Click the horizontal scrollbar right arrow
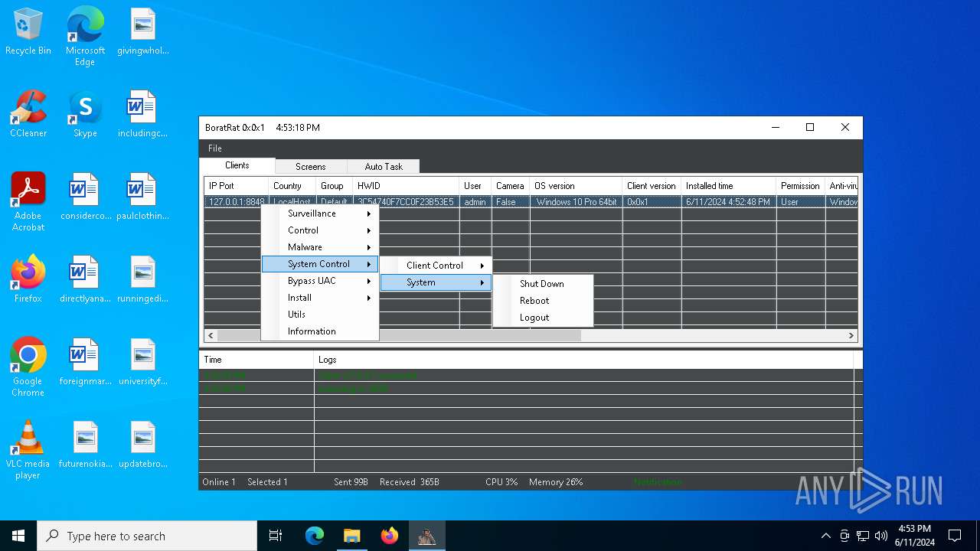Image resolution: width=980 pixels, height=551 pixels. [851, 335]
